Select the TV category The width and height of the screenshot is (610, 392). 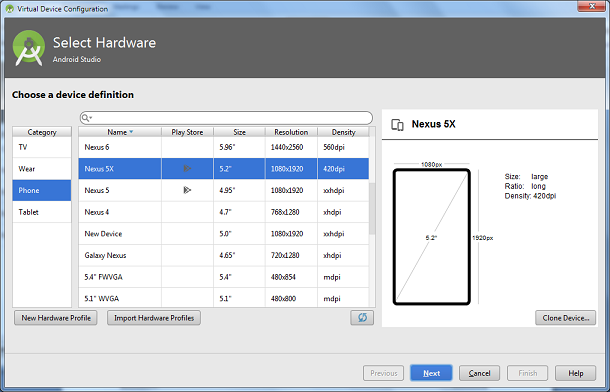[42, 147]
